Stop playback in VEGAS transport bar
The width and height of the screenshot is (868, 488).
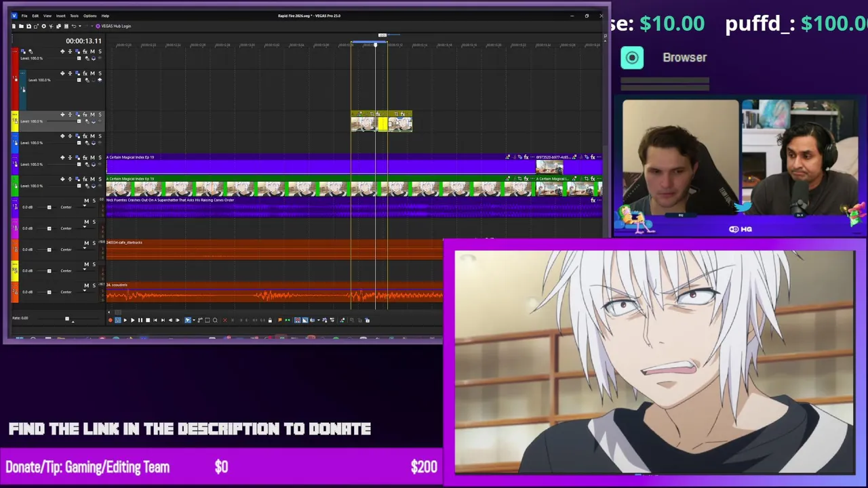click(x=148, y=320)
